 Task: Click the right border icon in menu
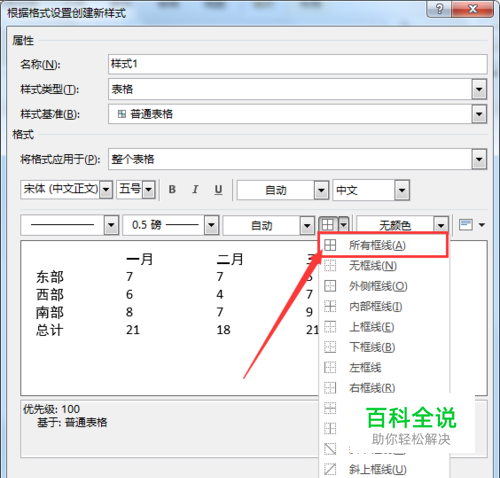point(330,388)
